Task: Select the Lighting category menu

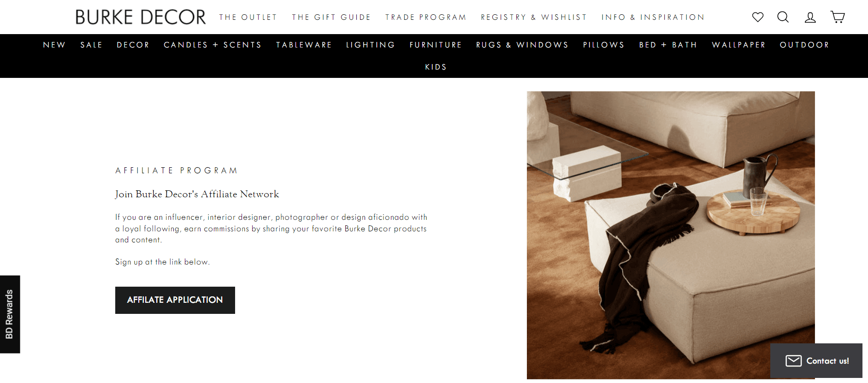Action: 371,45
